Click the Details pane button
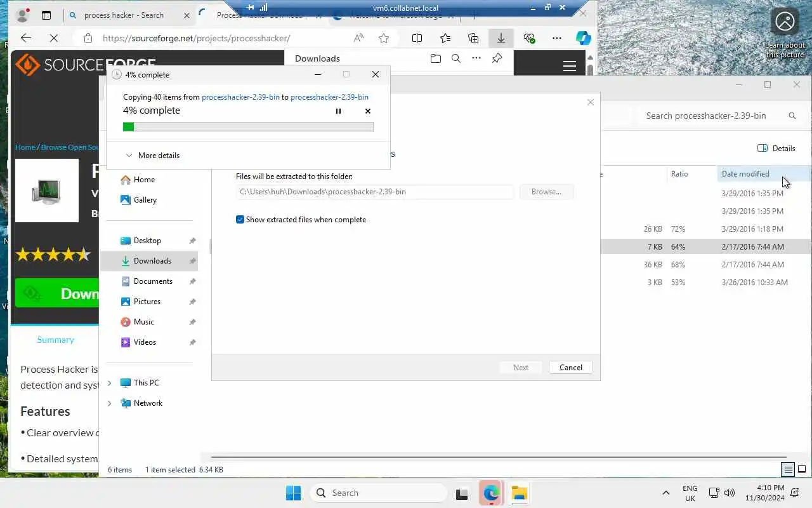The image size is (812, 508). click(x=776, y=148)
